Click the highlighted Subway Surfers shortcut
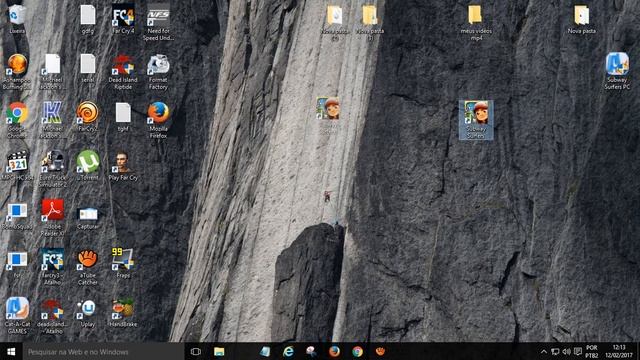640x360 pixels. [476, 120]
